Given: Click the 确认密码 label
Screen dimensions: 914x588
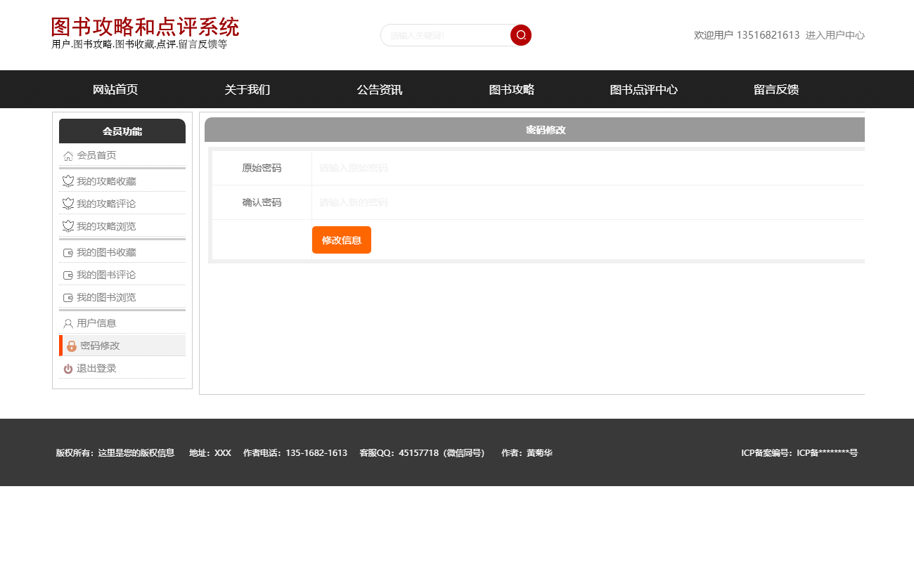Looking at the screenshot, I should tap(262, 202).
